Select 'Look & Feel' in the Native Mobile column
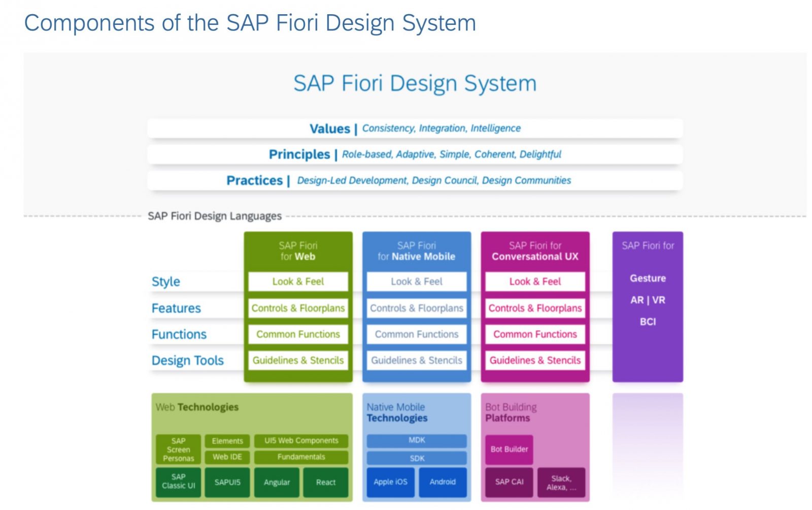Viewport: 812px width, 510px height. tap(416, 281)
